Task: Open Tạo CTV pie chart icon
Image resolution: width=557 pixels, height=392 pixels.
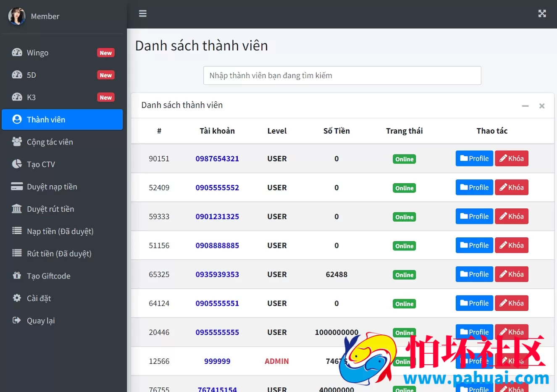Action: 17,164
